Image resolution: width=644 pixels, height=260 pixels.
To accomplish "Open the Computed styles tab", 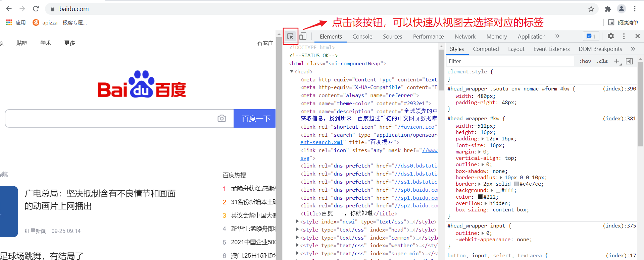I will point(486,49).
